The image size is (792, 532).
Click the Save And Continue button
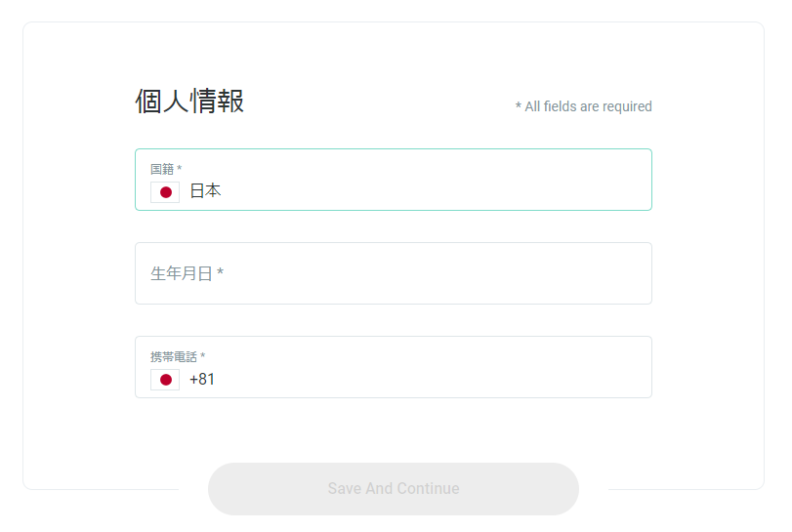tap(394, 489)
